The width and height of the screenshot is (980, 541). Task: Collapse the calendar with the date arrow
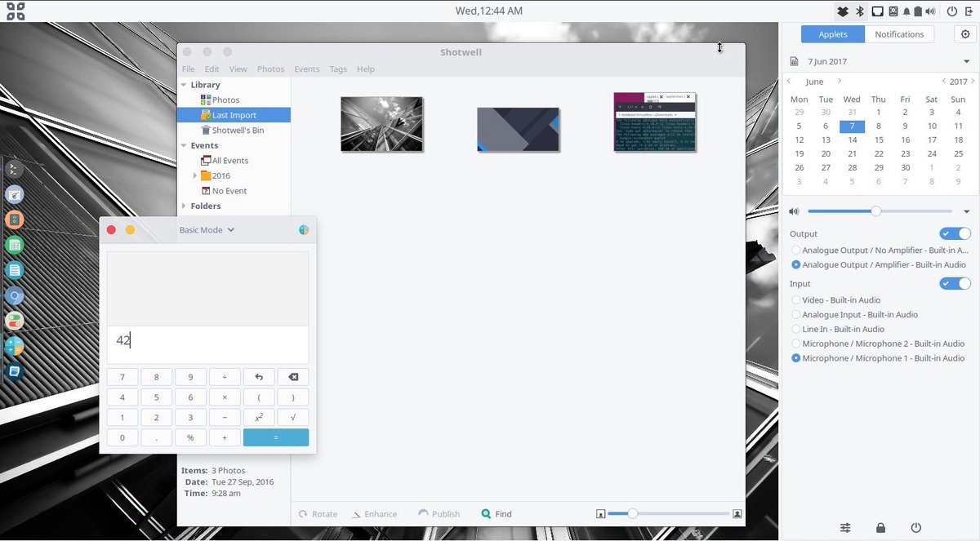(967, 61)
